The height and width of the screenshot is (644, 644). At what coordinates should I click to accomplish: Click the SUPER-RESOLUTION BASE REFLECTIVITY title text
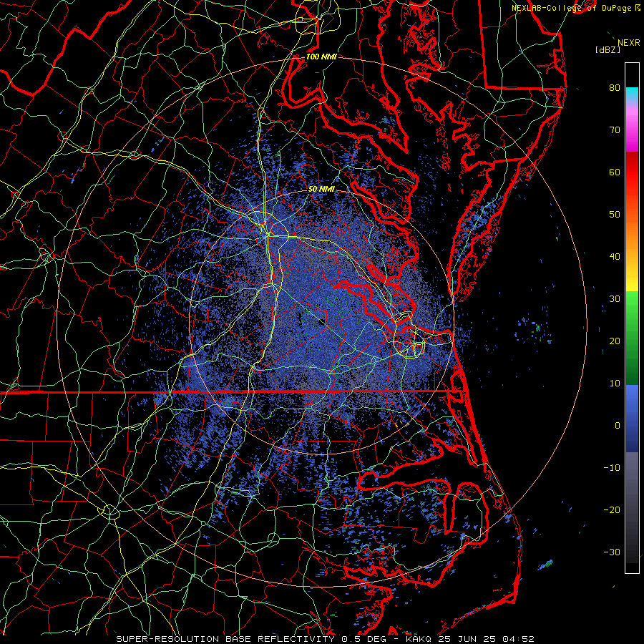coord(225,639)
